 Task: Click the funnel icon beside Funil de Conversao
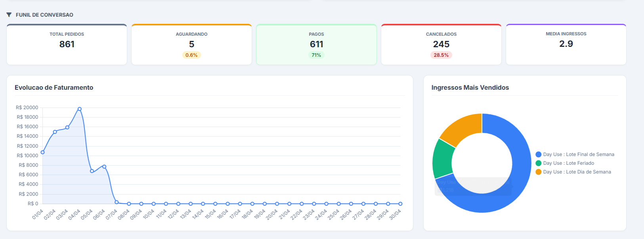[x=9, y=15]
